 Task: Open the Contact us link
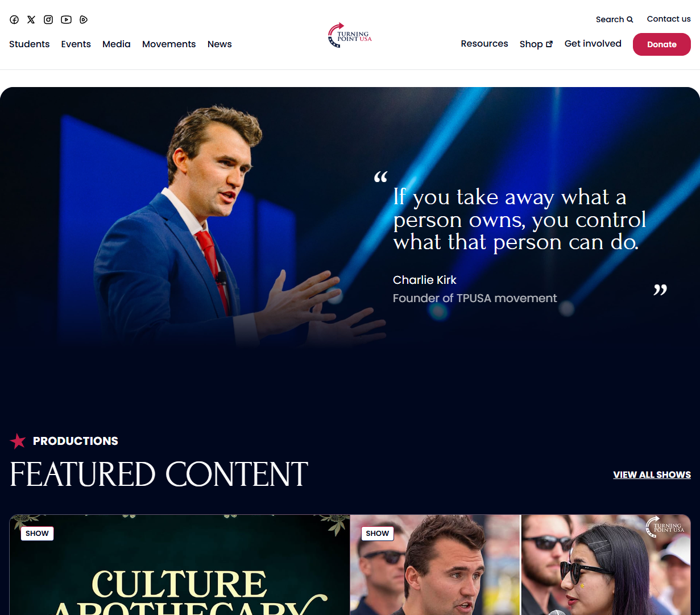669,19
